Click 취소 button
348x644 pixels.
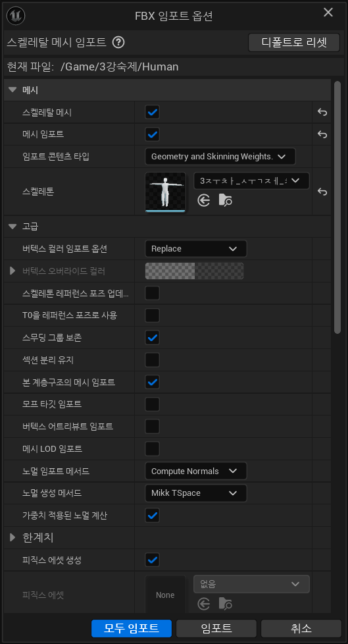point(301,628)
